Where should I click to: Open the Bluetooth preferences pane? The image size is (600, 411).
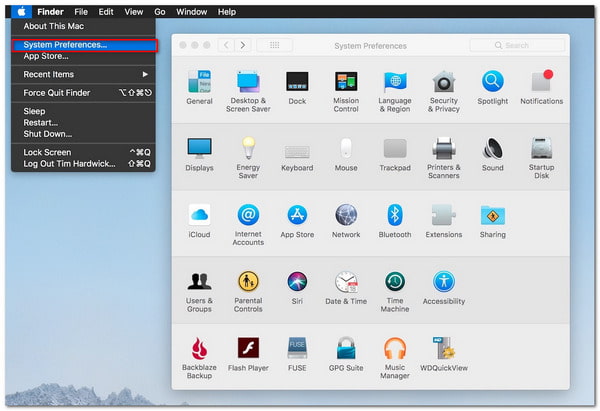coord(395,220)
